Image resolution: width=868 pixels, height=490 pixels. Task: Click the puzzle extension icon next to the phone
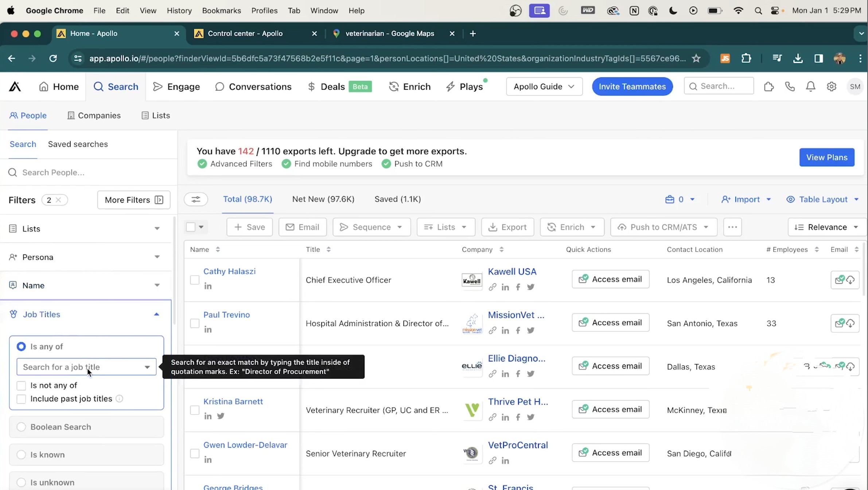(769, 86)
